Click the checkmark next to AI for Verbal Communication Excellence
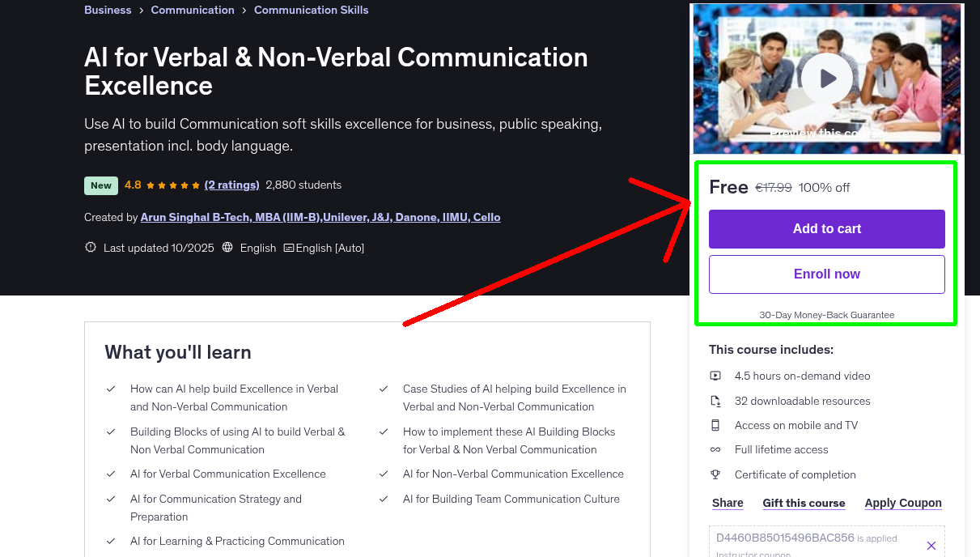The width and height of the screenshot is (980, 557). tap(111, 473)
